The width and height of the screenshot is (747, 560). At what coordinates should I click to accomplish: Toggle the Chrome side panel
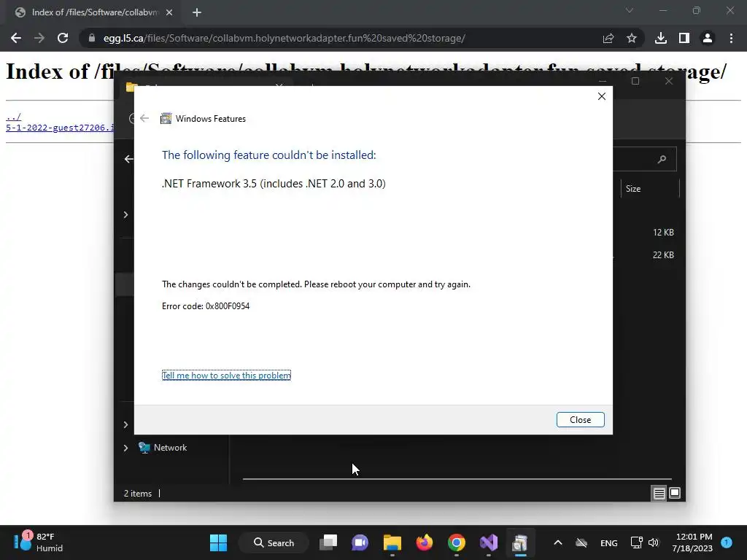pos(684,38)
